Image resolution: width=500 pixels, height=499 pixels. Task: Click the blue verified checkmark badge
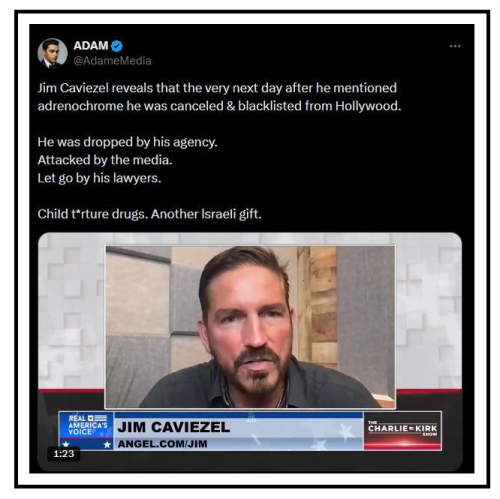[x=117, y=46]
